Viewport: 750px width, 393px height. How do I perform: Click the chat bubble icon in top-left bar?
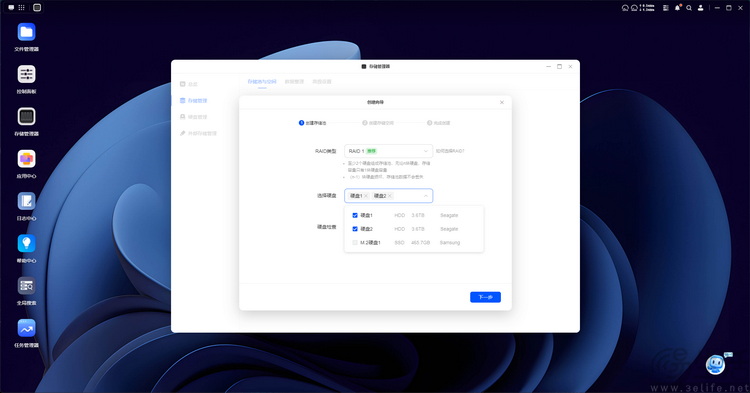11,8
